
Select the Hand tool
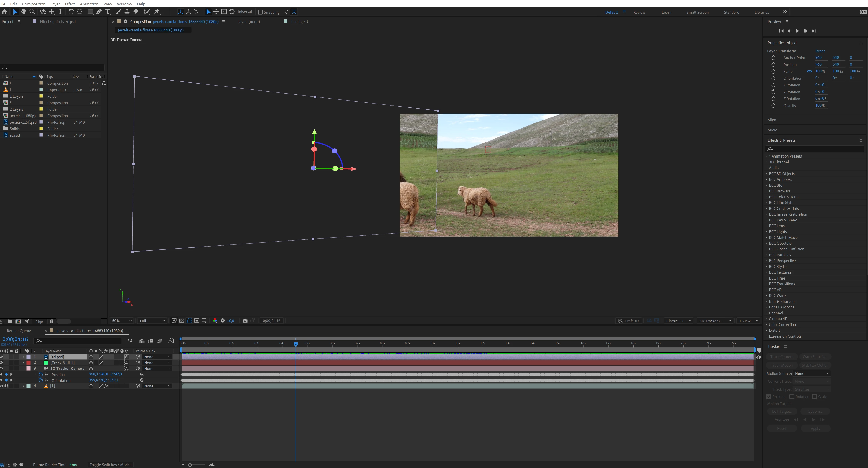23,12
